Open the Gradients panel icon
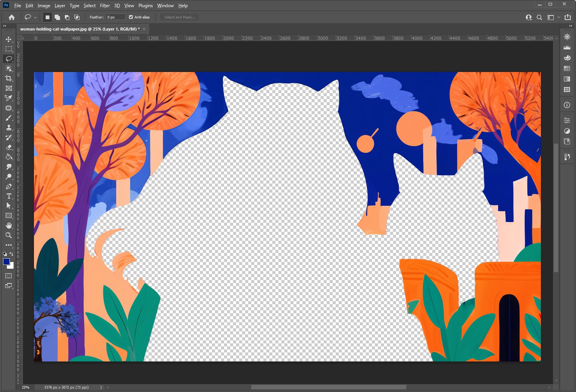This screenshot has height=392, width=576. click(567, 79)
